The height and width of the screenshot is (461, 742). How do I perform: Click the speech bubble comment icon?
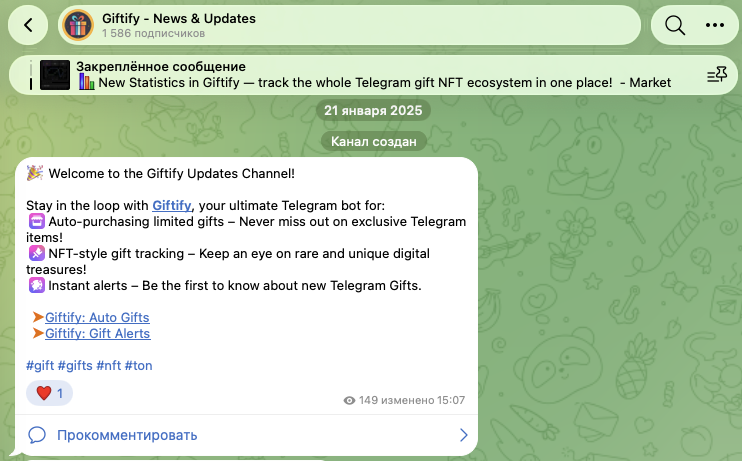(37, 435)
